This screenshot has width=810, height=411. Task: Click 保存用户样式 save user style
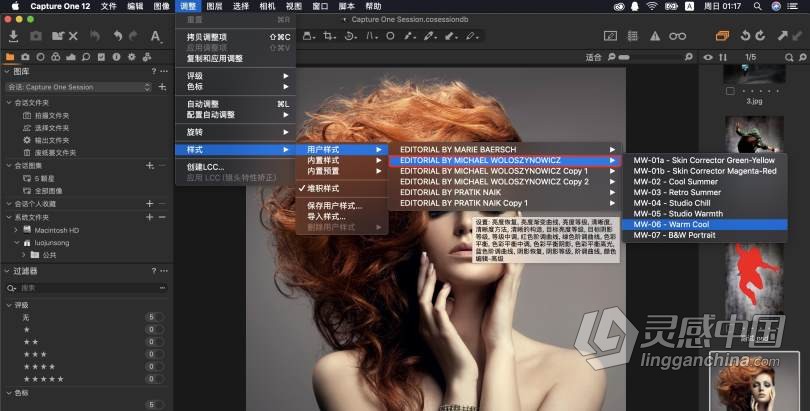(341, 206)
